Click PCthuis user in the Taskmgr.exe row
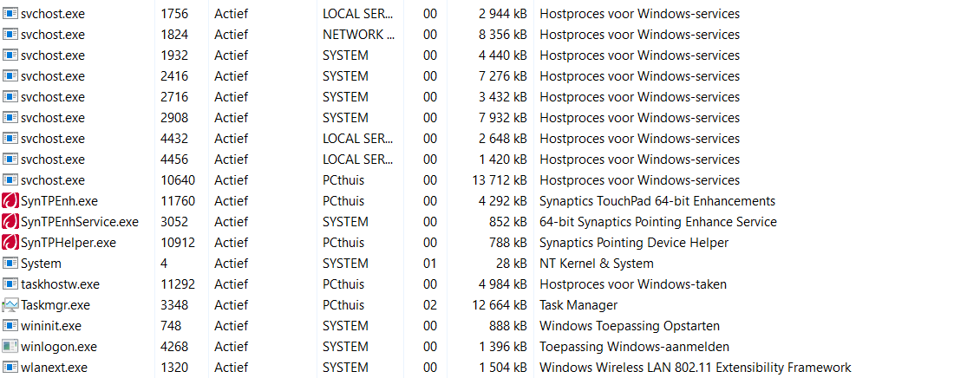This screenshot has width=980, height=378. click(x=343, y=305)
